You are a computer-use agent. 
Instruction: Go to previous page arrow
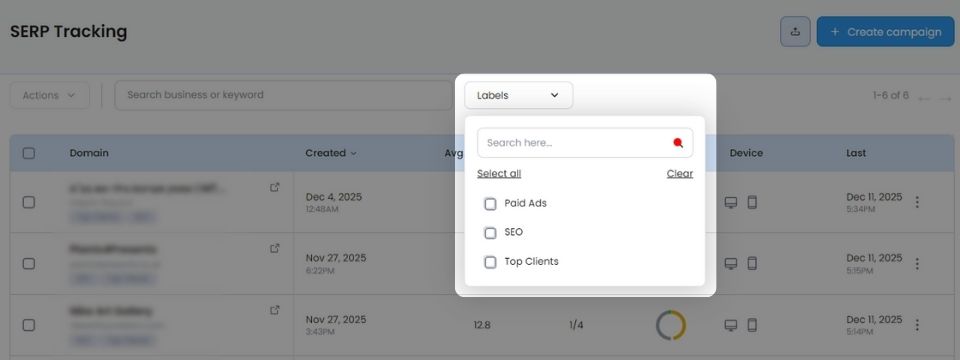tap(924, 98)
